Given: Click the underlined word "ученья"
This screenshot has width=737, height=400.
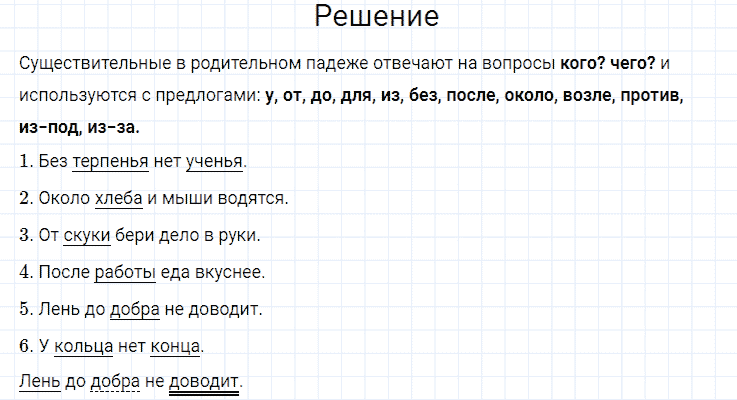Looking at the screenshot, I should [x=214, y=161].
